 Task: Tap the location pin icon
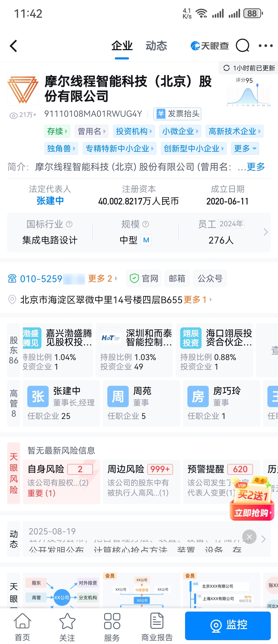(12, 300)
